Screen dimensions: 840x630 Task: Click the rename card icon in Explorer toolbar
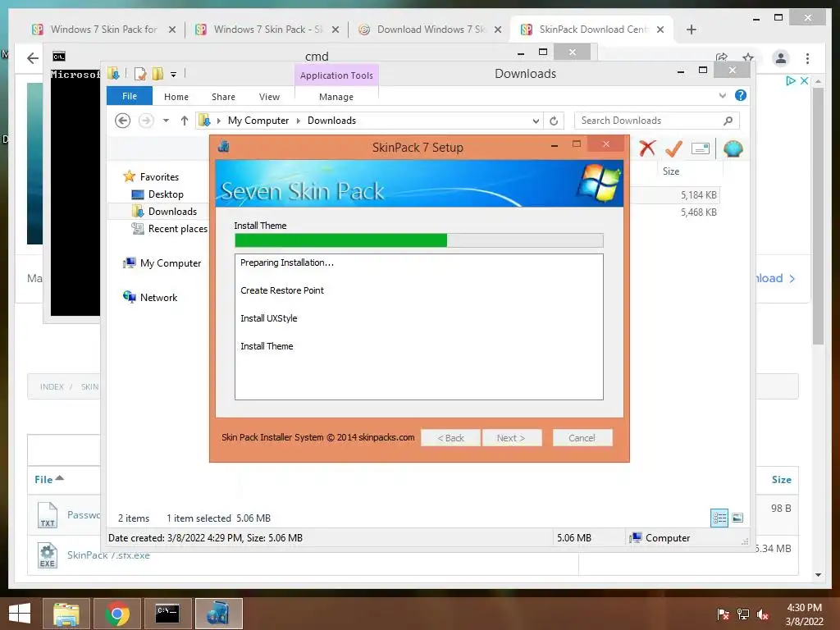(x=701, y=148)
